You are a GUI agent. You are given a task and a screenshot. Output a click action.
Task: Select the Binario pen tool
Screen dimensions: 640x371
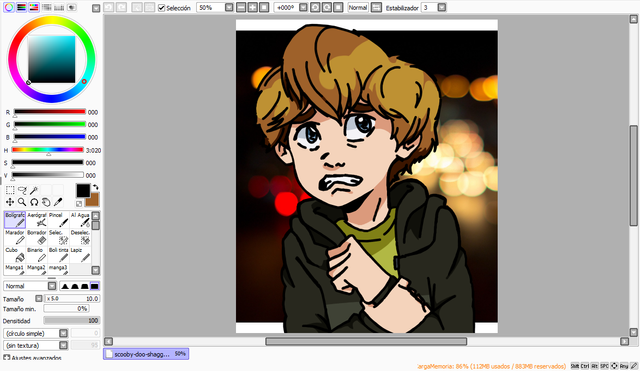(37, 255)
